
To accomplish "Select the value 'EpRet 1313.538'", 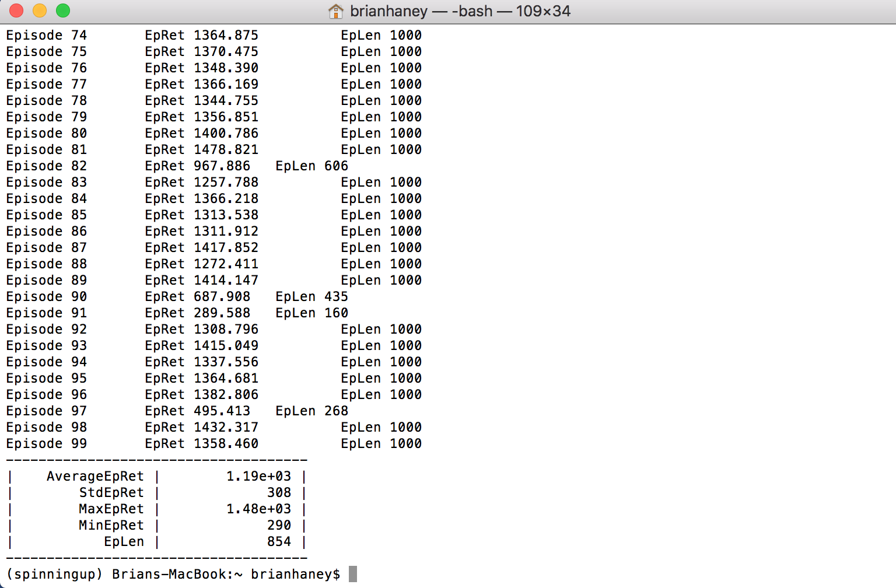I will [x=202, y=215].
